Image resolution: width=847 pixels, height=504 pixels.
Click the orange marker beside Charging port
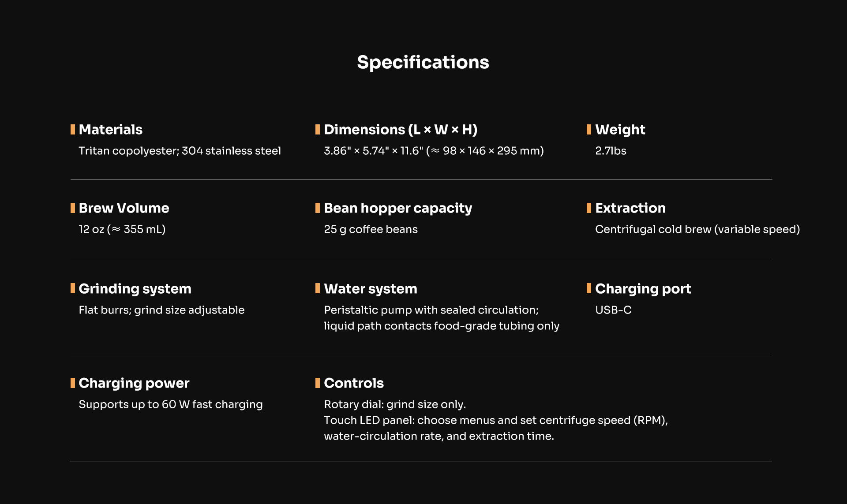coord(589,288)
